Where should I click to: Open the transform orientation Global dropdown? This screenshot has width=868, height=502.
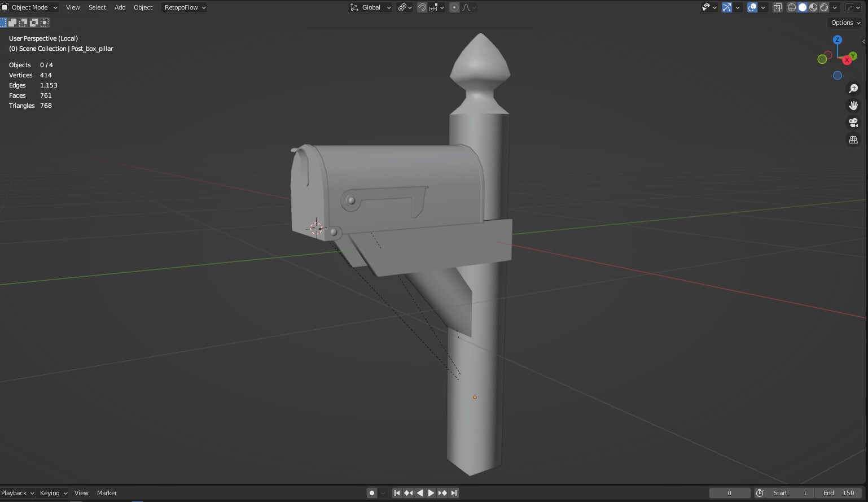coord(370,7)
